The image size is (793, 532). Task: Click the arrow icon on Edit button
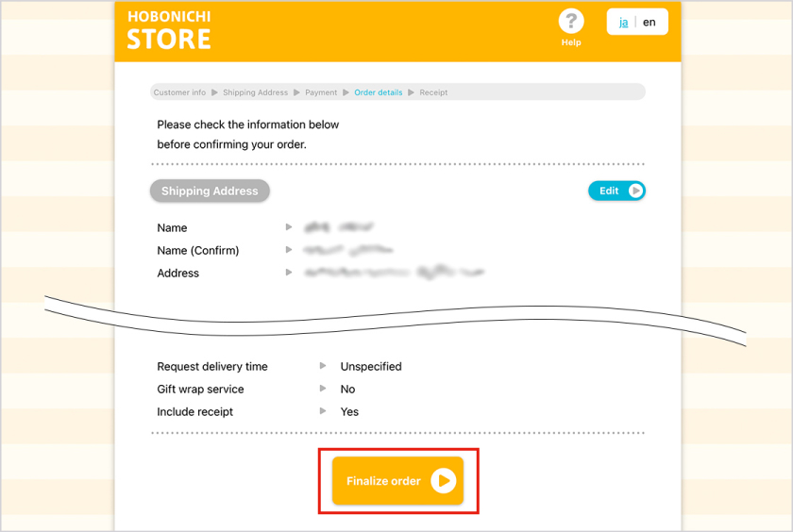(x=635, y=191)
